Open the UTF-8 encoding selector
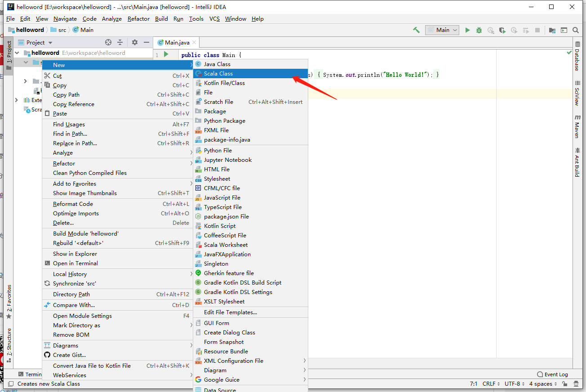The width and height of the screenshot is (586, 392). [515, 384]
